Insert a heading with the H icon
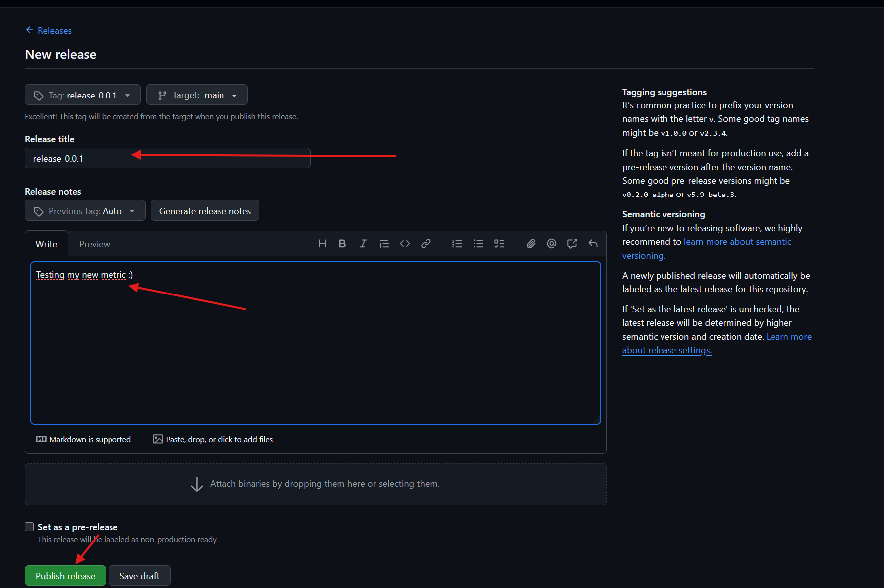 click(x=322, y=244)
